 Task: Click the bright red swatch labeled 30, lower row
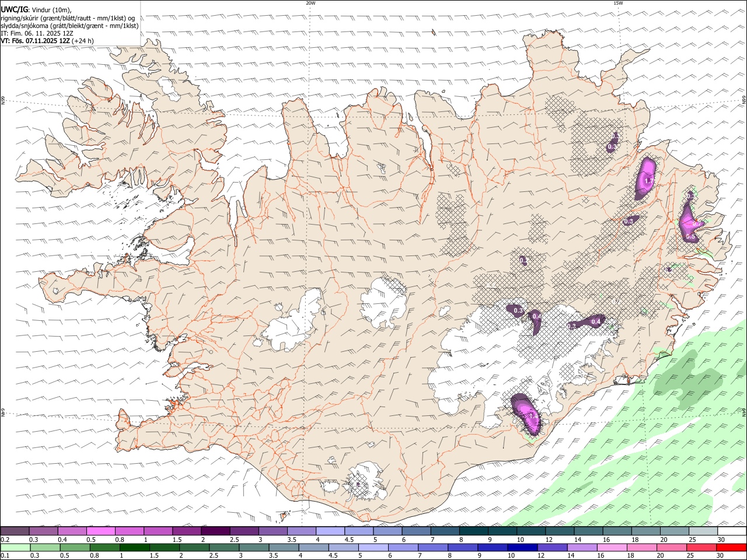click(x=731, y=548)
